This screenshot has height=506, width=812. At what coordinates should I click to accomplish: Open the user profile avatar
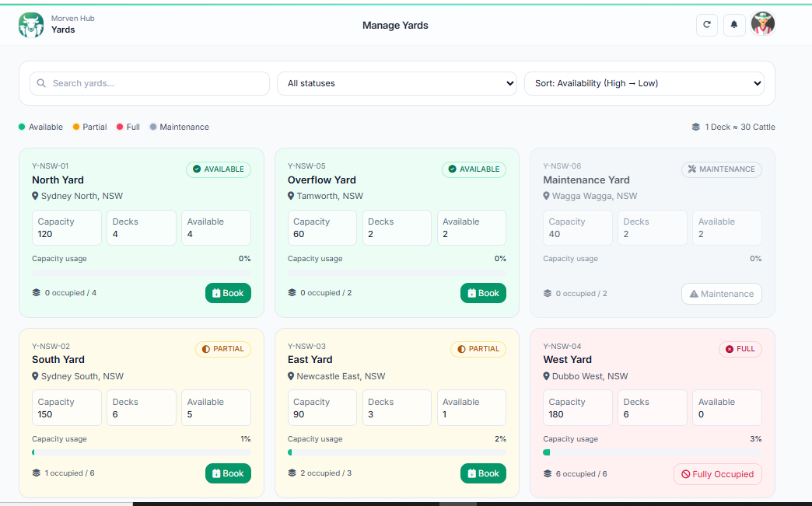(763, 24)
